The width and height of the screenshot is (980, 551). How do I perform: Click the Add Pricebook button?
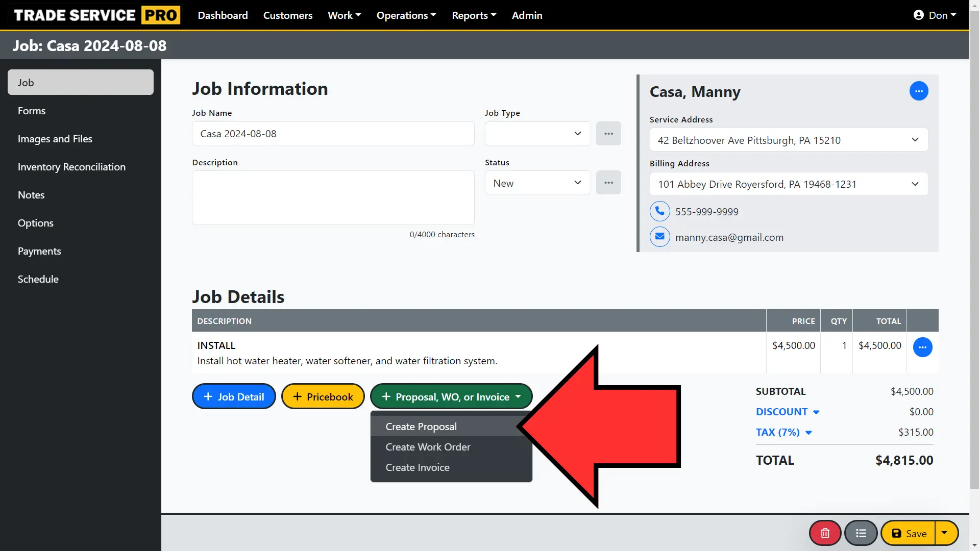click(x=323, y=396)
